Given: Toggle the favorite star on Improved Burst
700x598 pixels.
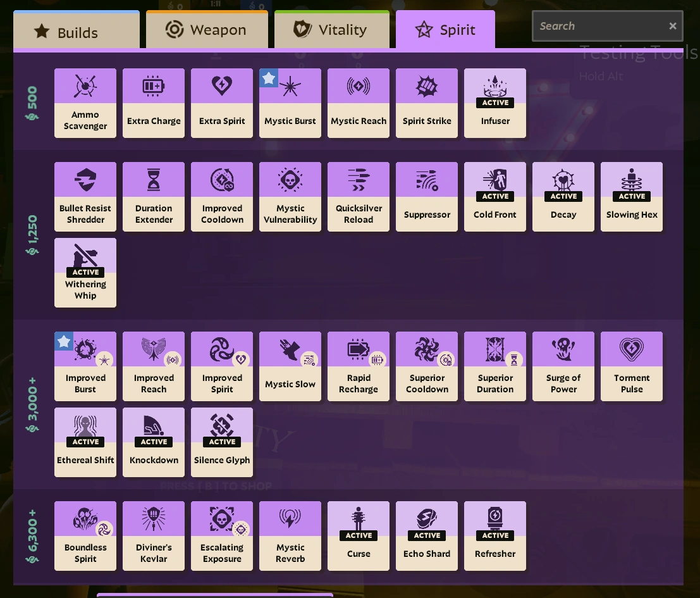Looking at the screenshot, I should tap(64, 342).
